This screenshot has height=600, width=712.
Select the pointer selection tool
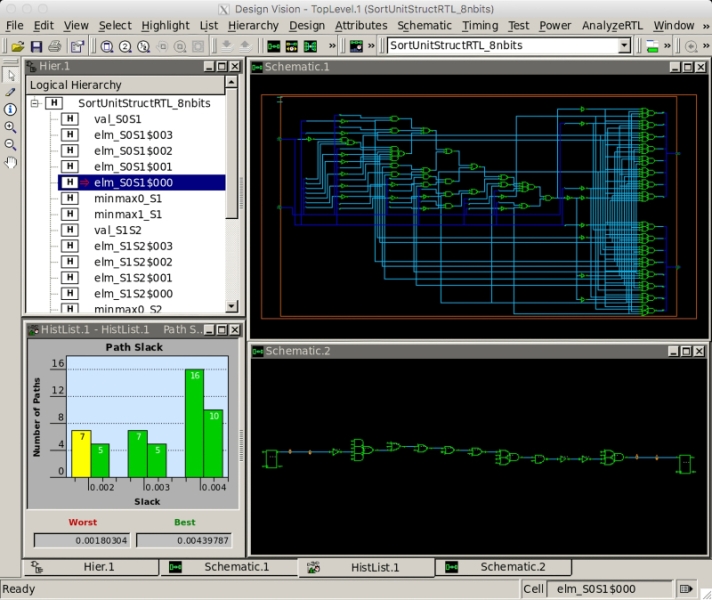(10, 75)
